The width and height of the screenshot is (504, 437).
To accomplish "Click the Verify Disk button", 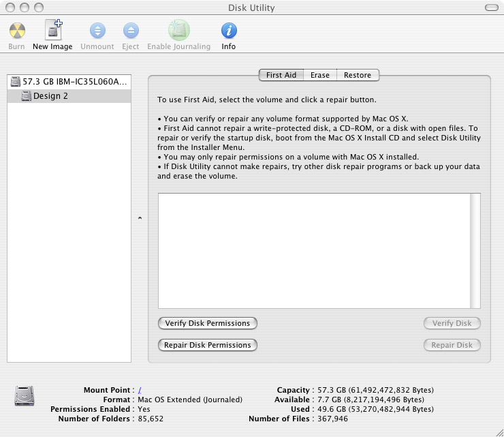I will click(x=452, y=323).
